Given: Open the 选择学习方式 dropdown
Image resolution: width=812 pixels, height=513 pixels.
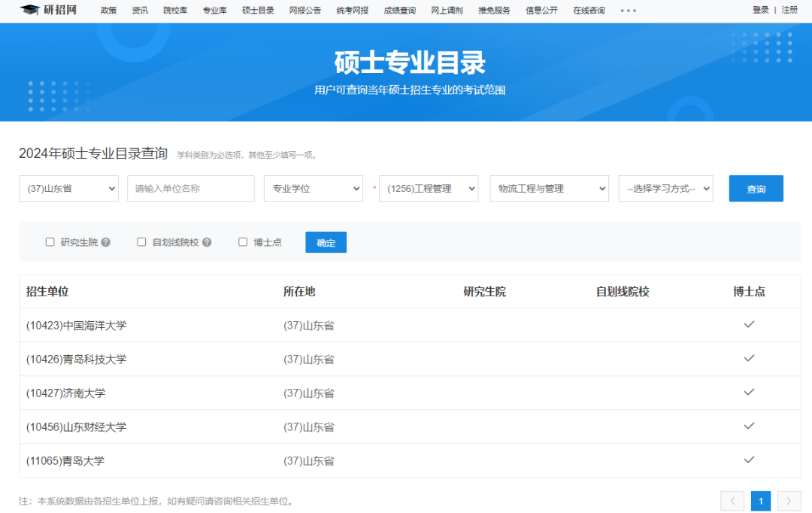Looking at the screenshot, I should click(665, 189).
